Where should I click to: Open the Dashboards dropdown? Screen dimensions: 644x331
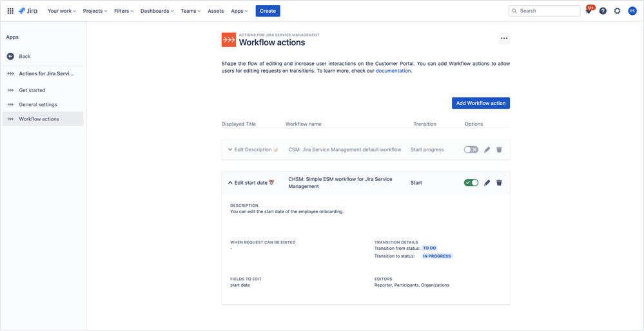(x=157, y=11)
